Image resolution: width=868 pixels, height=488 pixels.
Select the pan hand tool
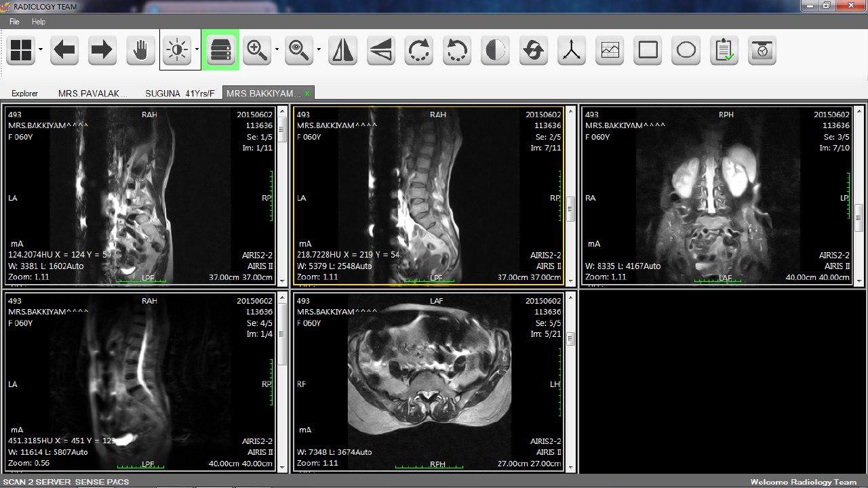tap(140, 50)
